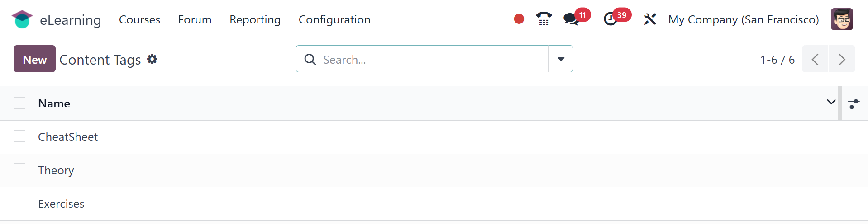Check the CheatSheet row checkbox
The width and height of the screenshot is (868, 224).
coord(19,136)
